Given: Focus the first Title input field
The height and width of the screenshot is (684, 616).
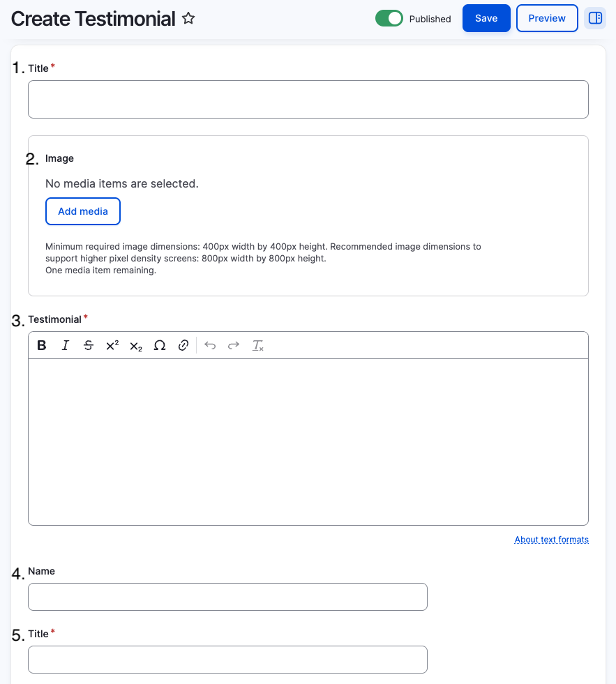Looking at the screenshot, I should tap(308, 99).
